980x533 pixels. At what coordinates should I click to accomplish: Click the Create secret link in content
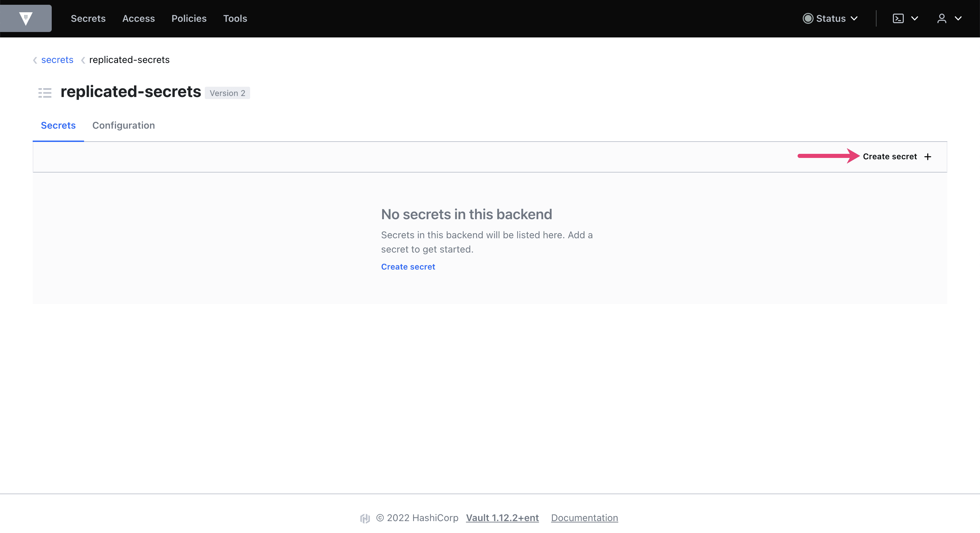coord(408,266)
